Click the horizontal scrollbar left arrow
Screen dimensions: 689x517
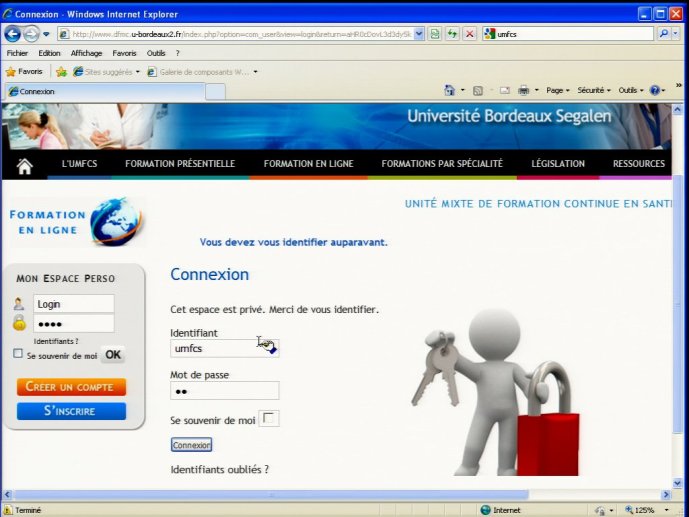(x=7, y=495)
